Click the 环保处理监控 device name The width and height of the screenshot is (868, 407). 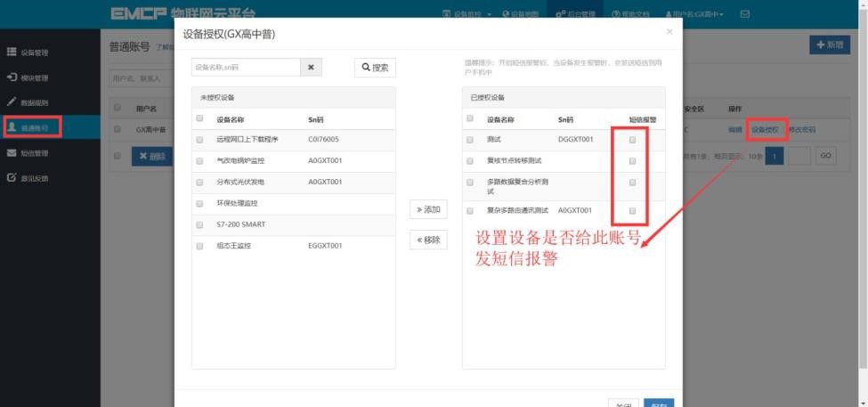point(237,203)
